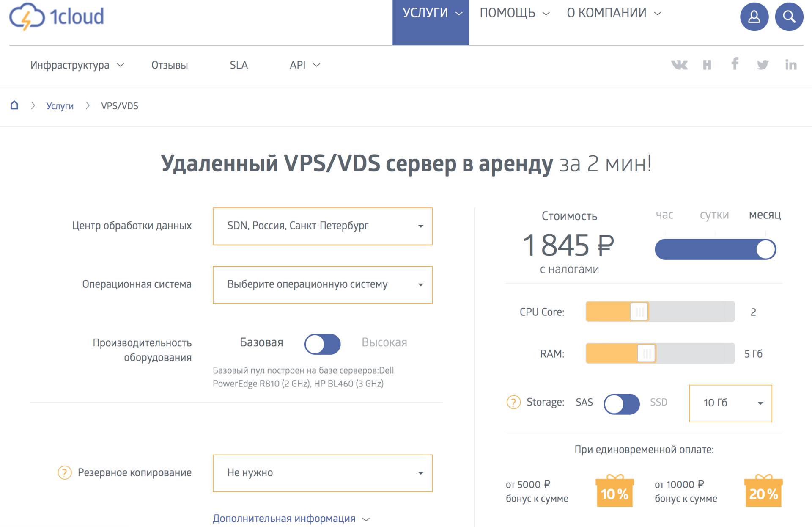Click VPS/VDS breadcrumb item

pyautogui.click(x=120, y=106)
